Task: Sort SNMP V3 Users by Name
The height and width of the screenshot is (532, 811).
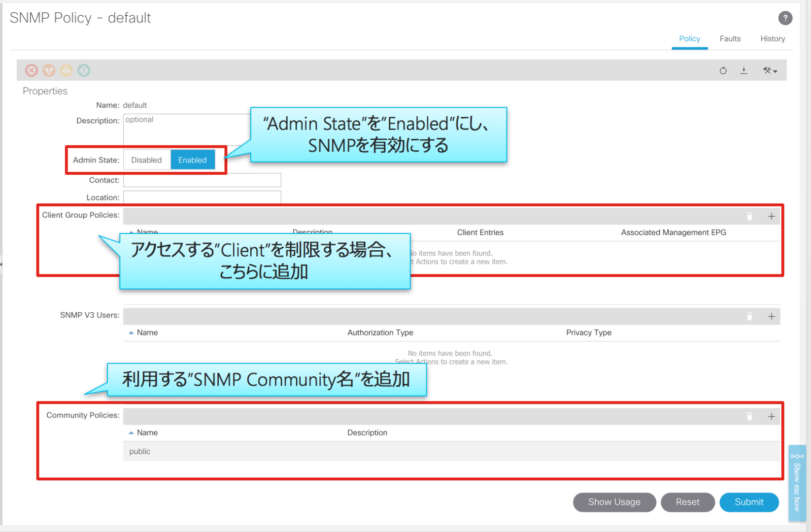Action: point(147,332)
